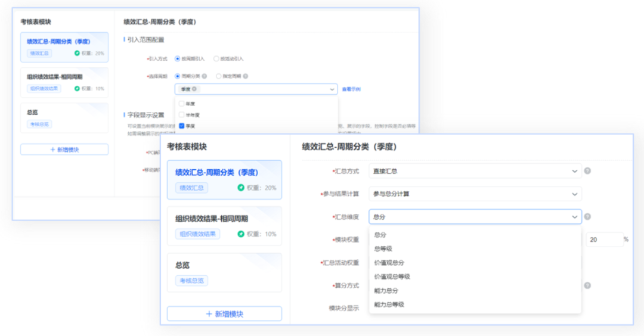
Task: Select the 按活动引入 radio button
Action: pyautogui.click(x=216, y=59)
